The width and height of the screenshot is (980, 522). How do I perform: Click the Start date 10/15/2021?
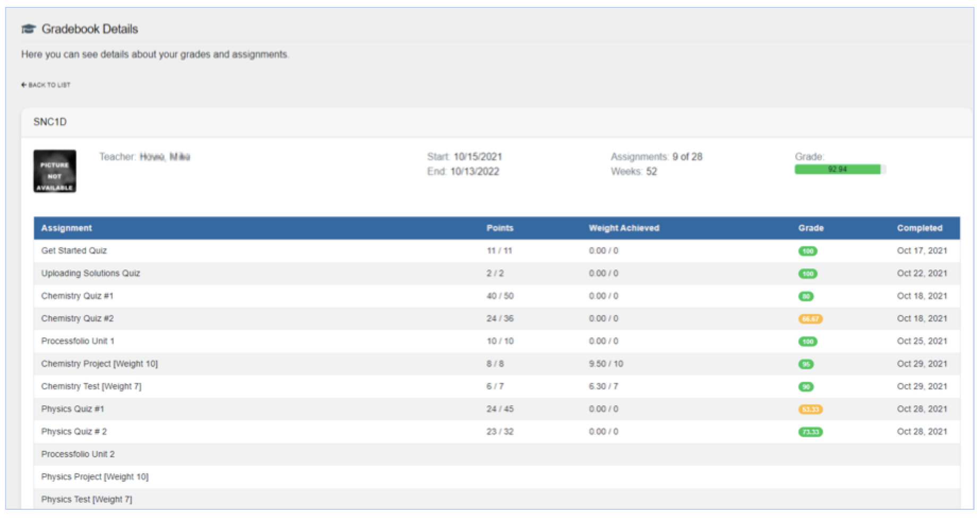tap(477, 157)
